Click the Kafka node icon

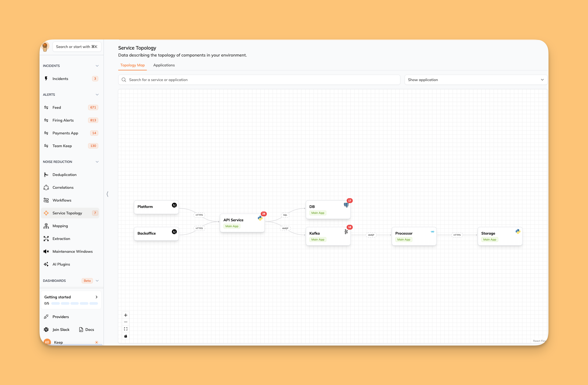[346, 232]
